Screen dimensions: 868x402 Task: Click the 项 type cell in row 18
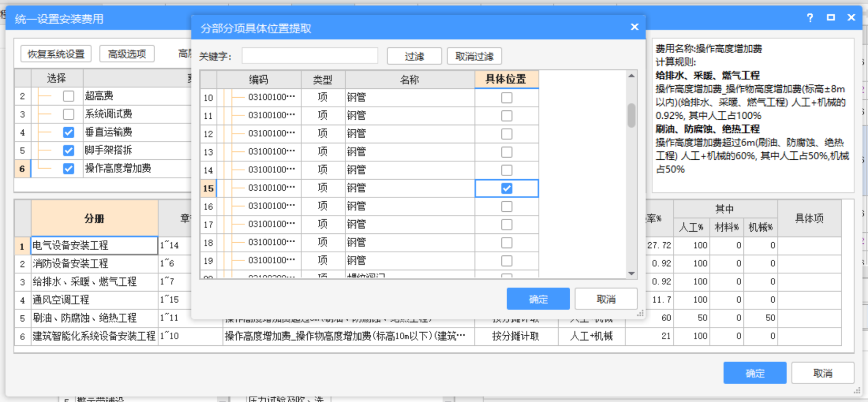(x=323, y=242)
